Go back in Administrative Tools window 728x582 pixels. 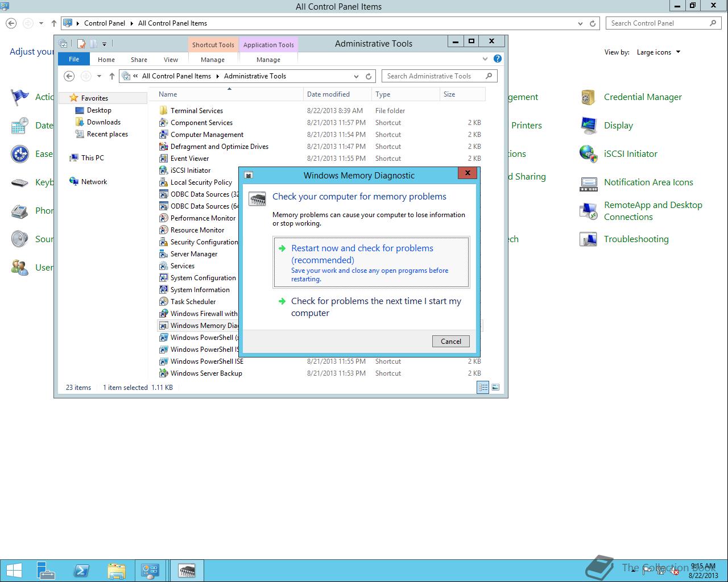point(69,76)
